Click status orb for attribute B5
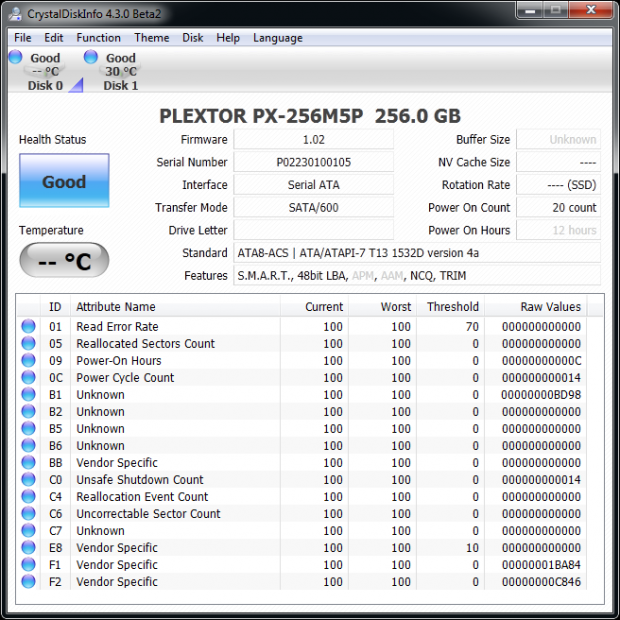The width and height of the screenshot is (620, 620). (28, 428)
